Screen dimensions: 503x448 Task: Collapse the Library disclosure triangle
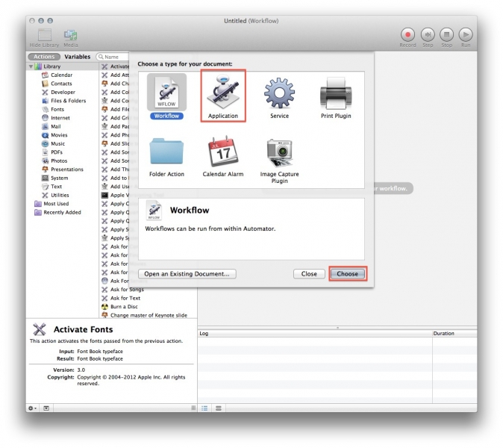(x=31, y=66)
